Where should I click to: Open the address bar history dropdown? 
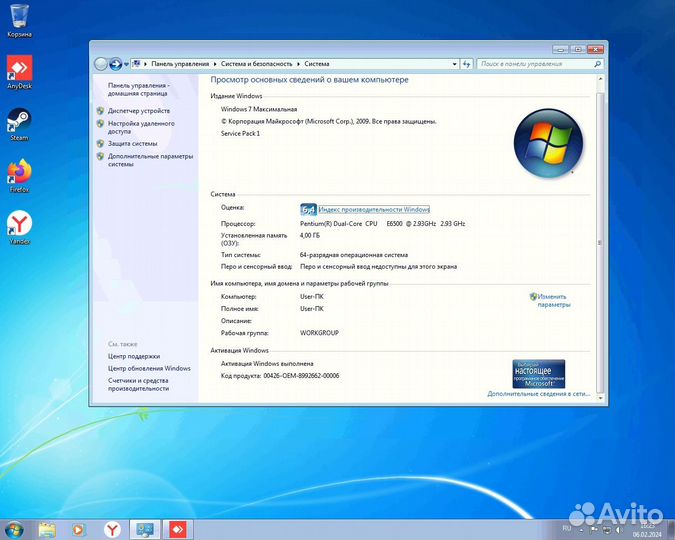coord(455,64)
